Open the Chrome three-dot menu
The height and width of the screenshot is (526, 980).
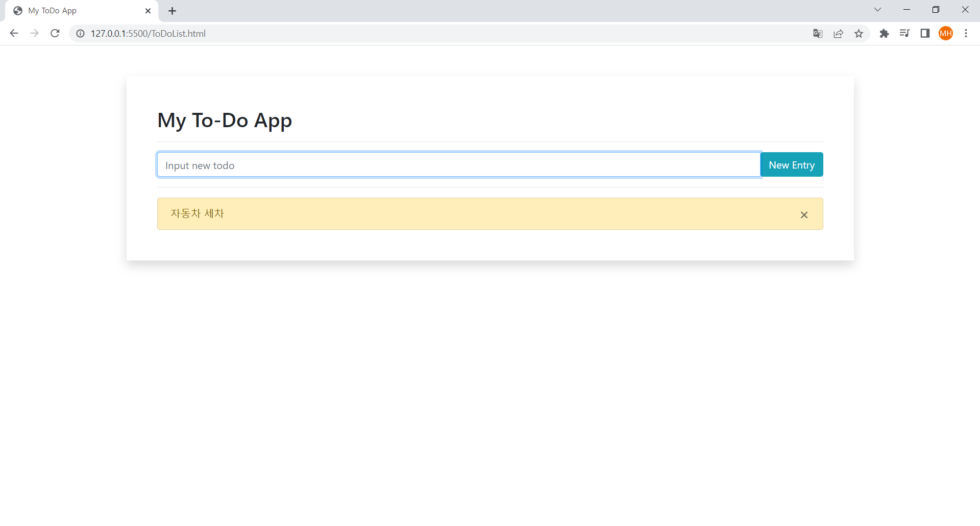[966, 33]
